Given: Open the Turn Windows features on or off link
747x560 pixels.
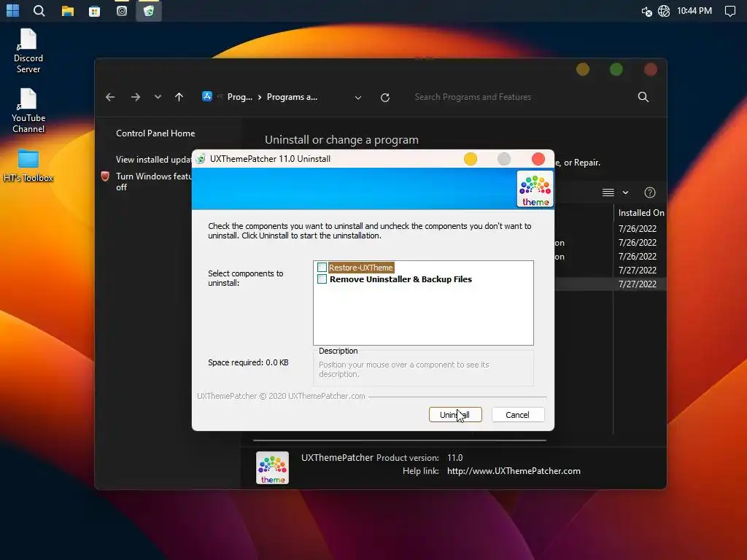Looking at the screenshot, I should pos(153,182).
